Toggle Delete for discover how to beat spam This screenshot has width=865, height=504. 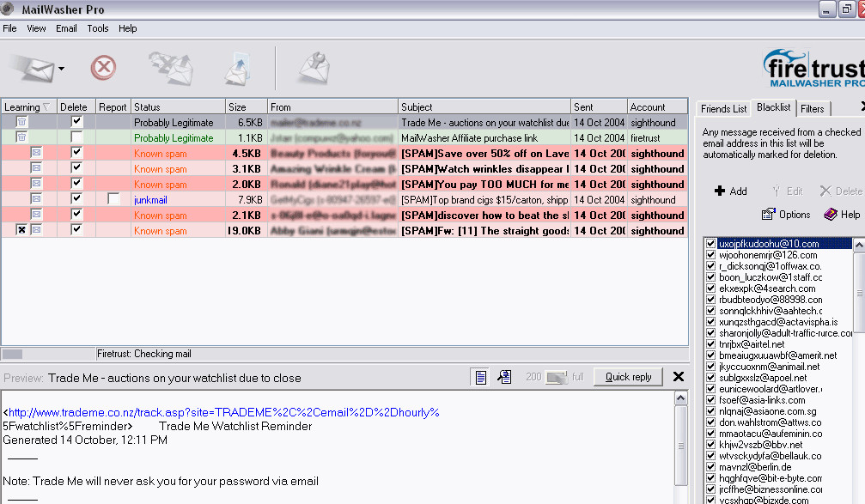76,215
